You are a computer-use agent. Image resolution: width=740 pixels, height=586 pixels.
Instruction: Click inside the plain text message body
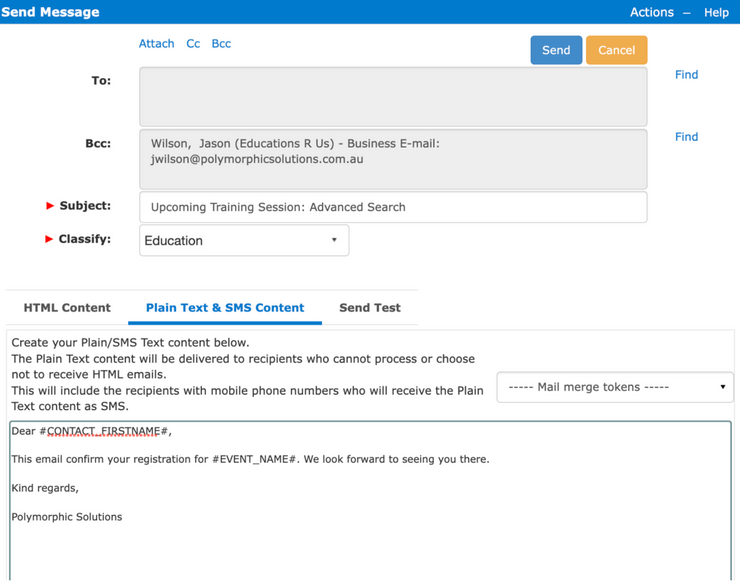click(x=370, y=501)
